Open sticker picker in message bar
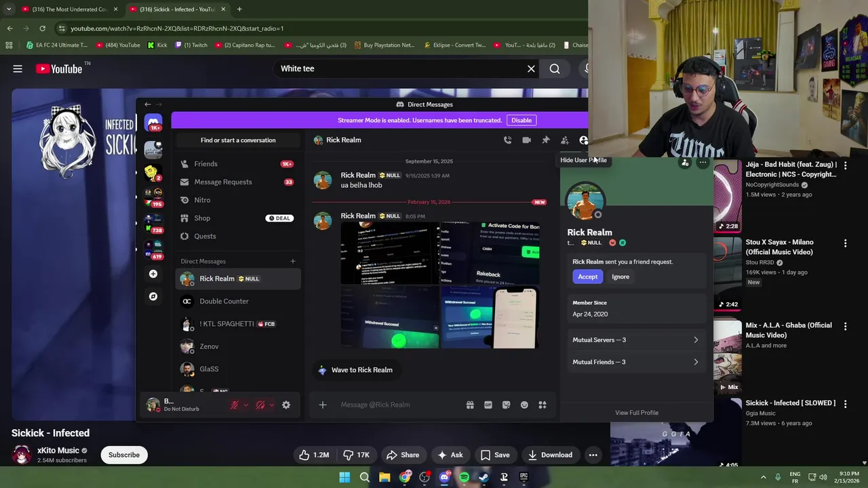The image size is (868, 488). 506,405
